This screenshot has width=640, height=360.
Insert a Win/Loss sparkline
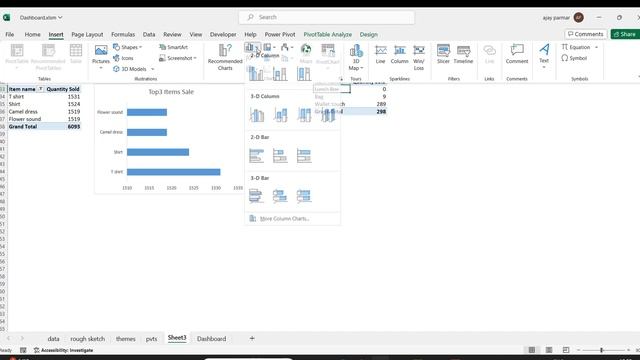pyautogui.click(x=419, y=57)
